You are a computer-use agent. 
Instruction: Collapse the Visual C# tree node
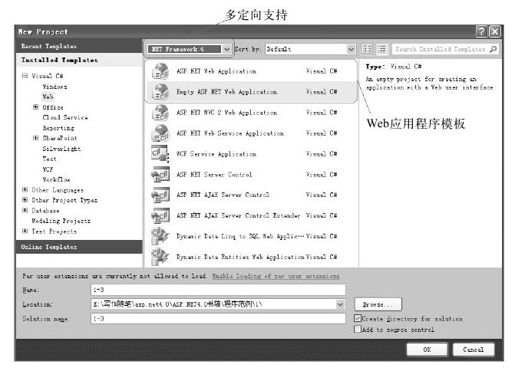(x=25, y=76)
